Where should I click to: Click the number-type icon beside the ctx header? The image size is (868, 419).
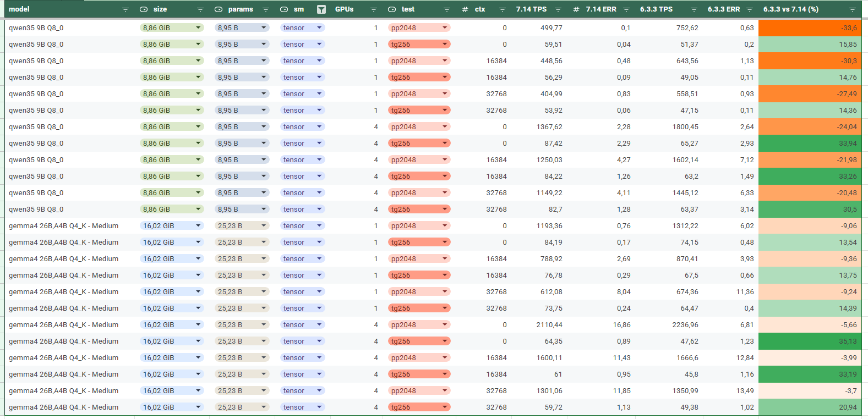[465, 9]
